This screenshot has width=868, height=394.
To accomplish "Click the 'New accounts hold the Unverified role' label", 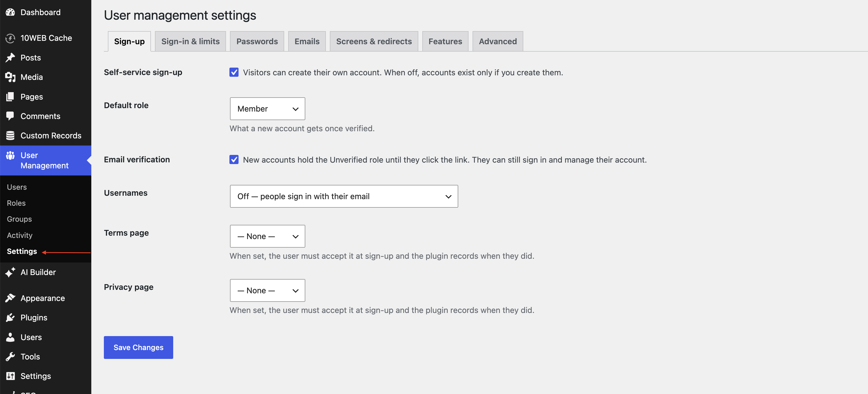I will [445, 160].
